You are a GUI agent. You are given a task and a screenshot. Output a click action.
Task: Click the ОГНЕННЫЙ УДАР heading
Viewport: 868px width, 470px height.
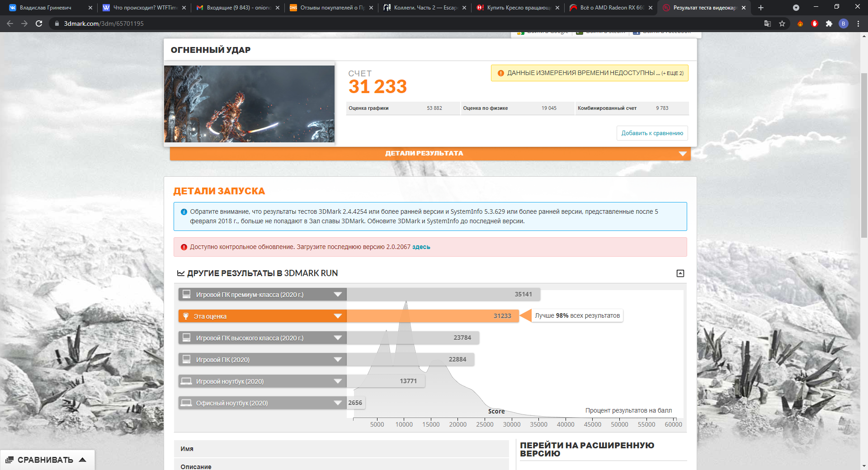pyautogui.click(x=211, y=50)
